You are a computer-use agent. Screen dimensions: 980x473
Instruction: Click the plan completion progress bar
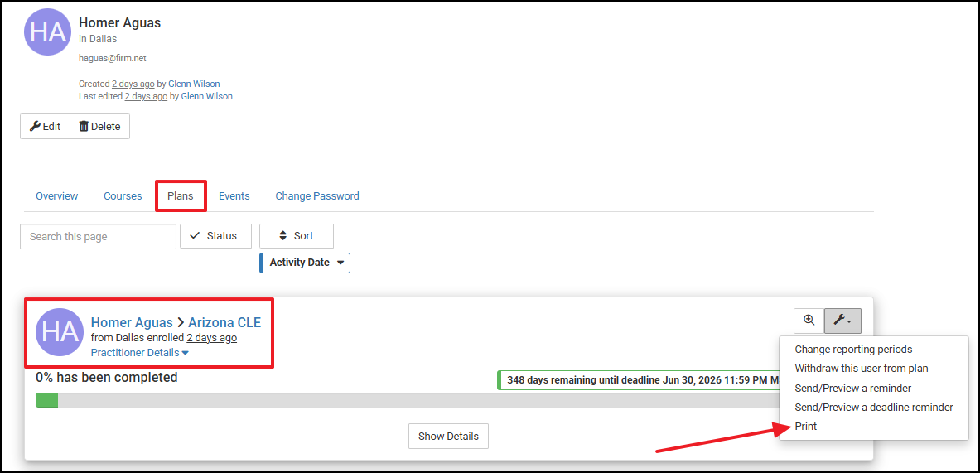coord(408,401)
